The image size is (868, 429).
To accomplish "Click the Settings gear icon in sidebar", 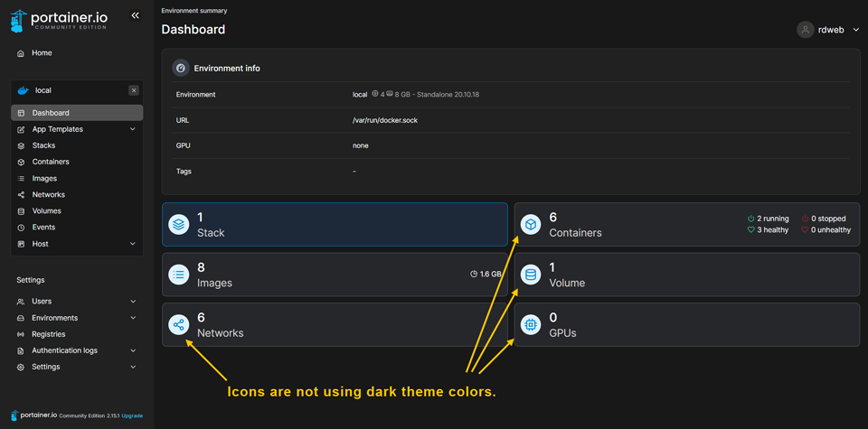I will pos(21,367).
